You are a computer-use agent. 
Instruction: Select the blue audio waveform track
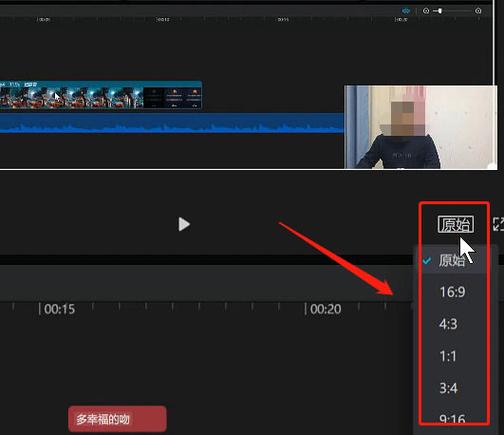tap(172, 123)
